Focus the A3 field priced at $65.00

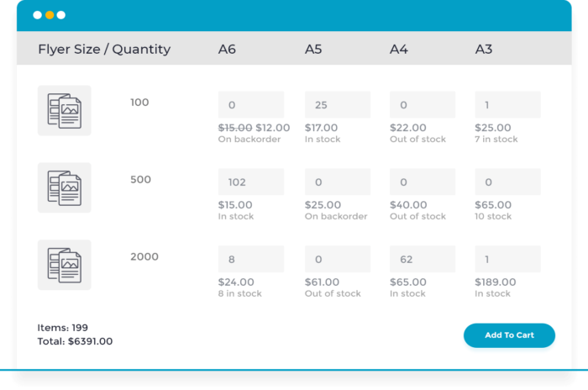[x=507, y=182]
